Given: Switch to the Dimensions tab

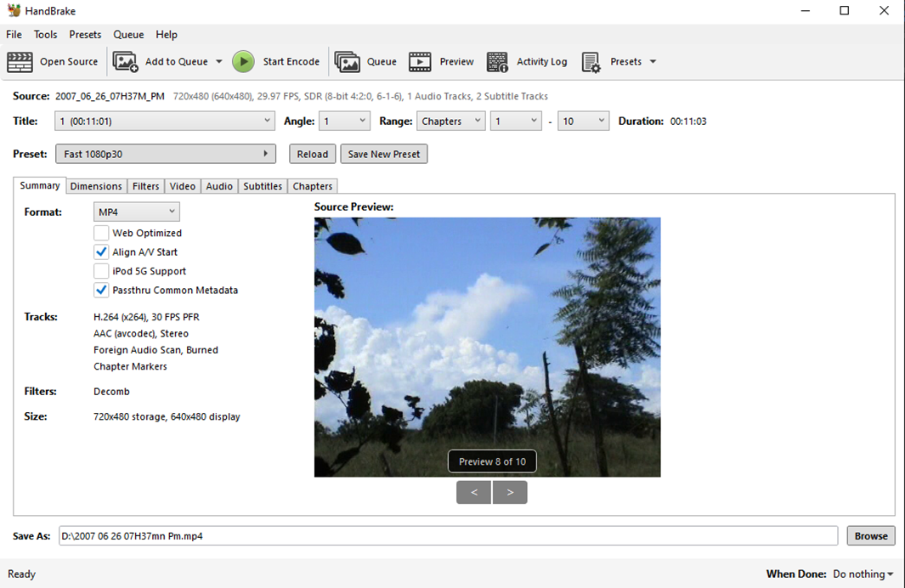Looking at the screenshot, I should [x=96, y=186].
